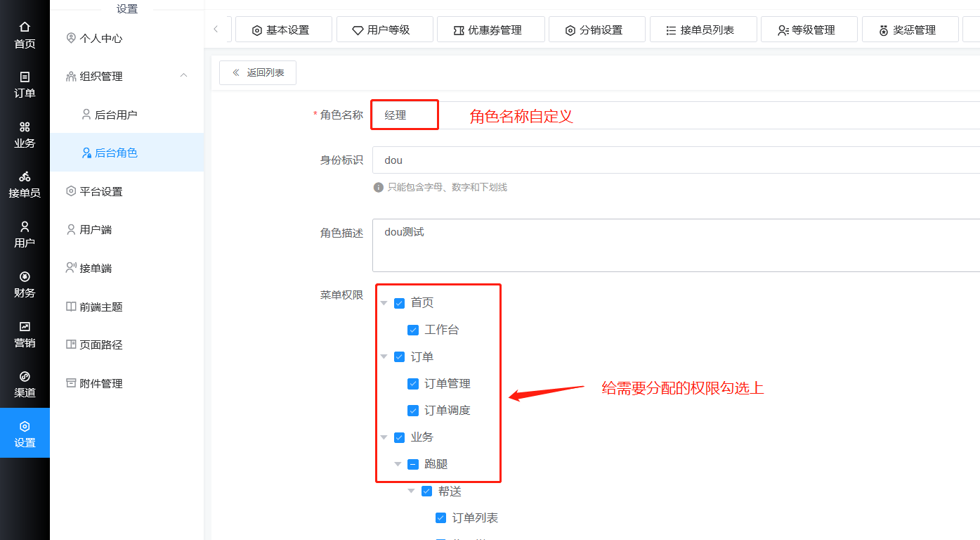Uncheck the 订单管理 checkbox
This screenshot has width=980, height=540.
pyautogui.click(x=413, y=384)
